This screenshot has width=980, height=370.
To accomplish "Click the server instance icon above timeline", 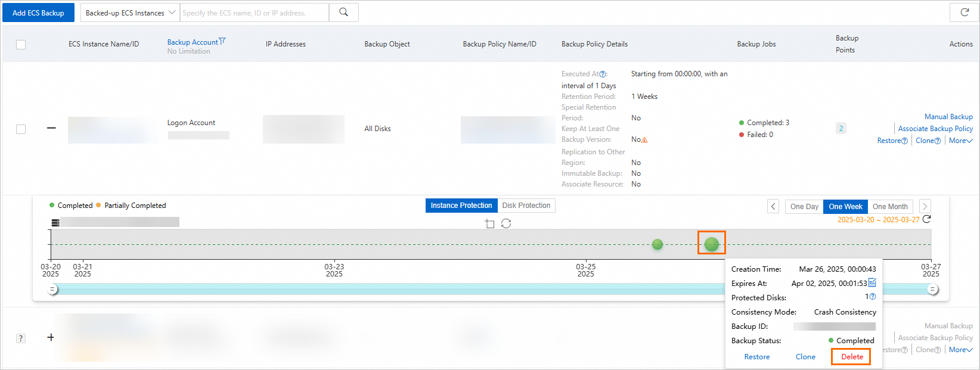I will point(55,223).
